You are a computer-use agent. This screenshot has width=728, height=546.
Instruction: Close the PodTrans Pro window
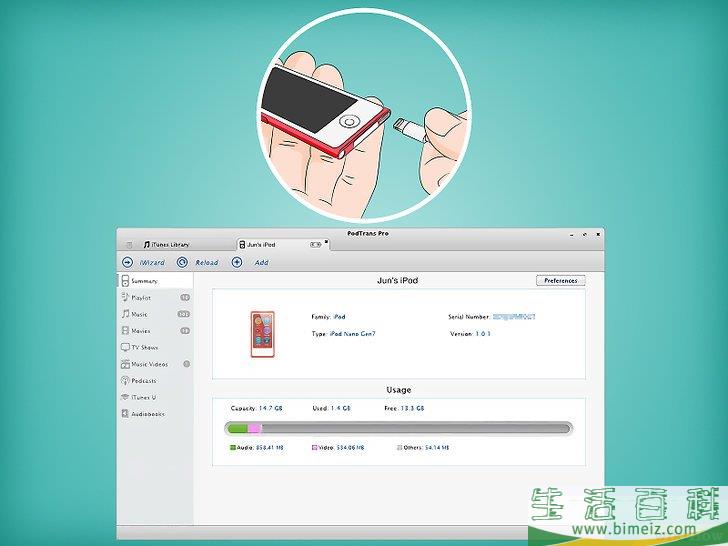click(x=598, y=235)
